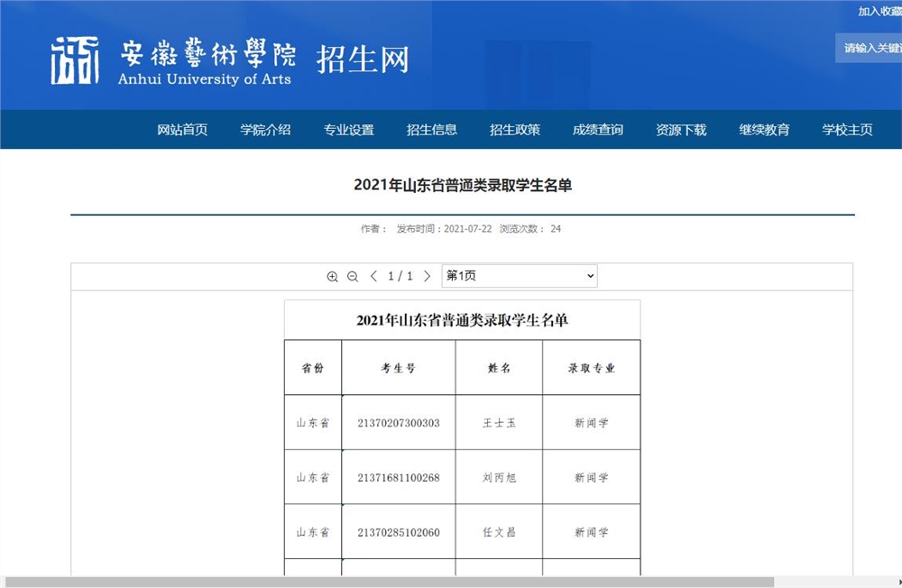Zoom out the document viewer
Viewport: 902px width, 588px height.
pyautogui.click(x=353, y=277)
